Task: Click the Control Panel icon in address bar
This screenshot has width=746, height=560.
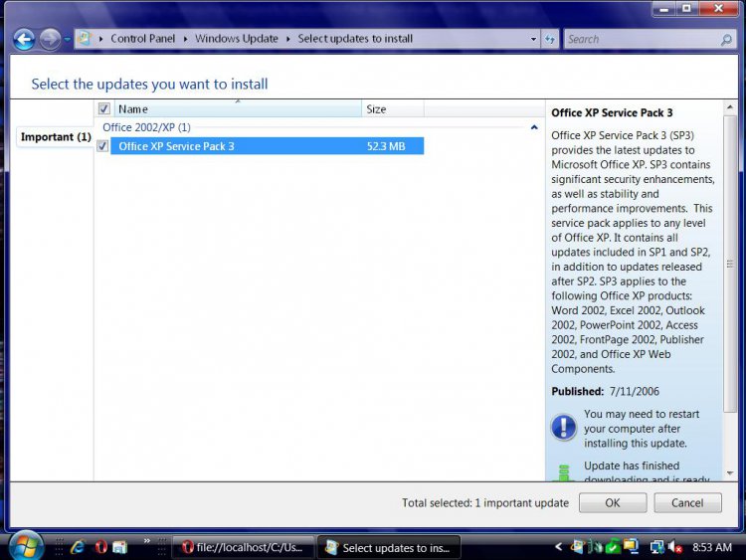Action: pos(85,39)
